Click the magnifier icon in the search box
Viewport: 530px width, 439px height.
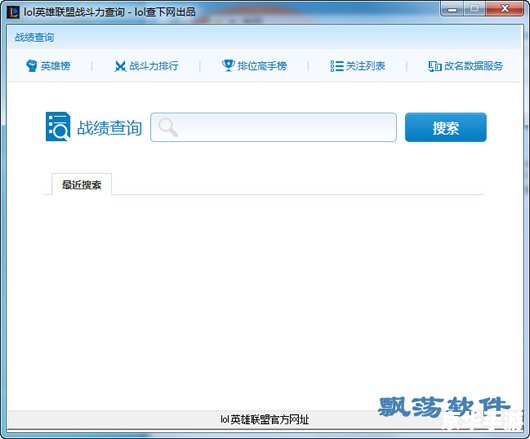point(168,127)
